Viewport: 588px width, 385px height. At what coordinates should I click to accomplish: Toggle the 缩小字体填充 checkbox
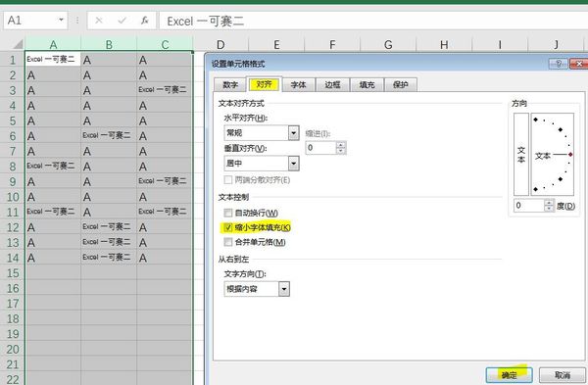pos(228,227)
